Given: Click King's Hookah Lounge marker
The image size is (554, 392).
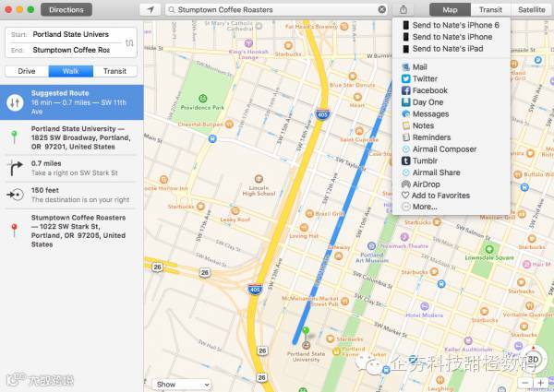Looking at the screenshot, I should [248, 43].
